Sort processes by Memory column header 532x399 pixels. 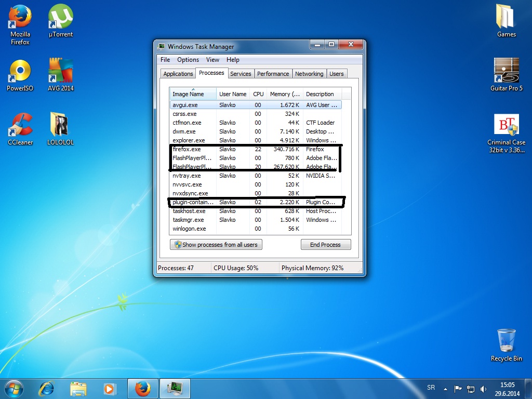click(x=285, y=94)
